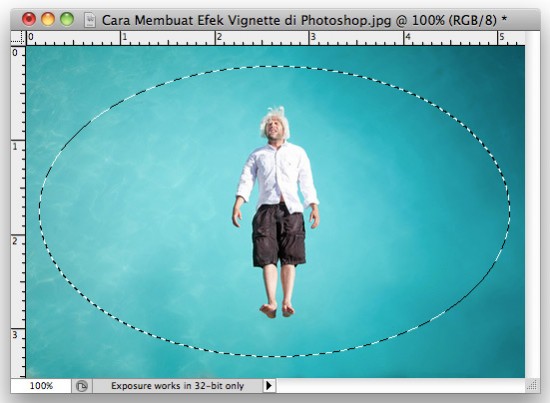This screenshot has width=550, height=403.
Task: Click the ruler origin corner box
Action: (18, 38)
